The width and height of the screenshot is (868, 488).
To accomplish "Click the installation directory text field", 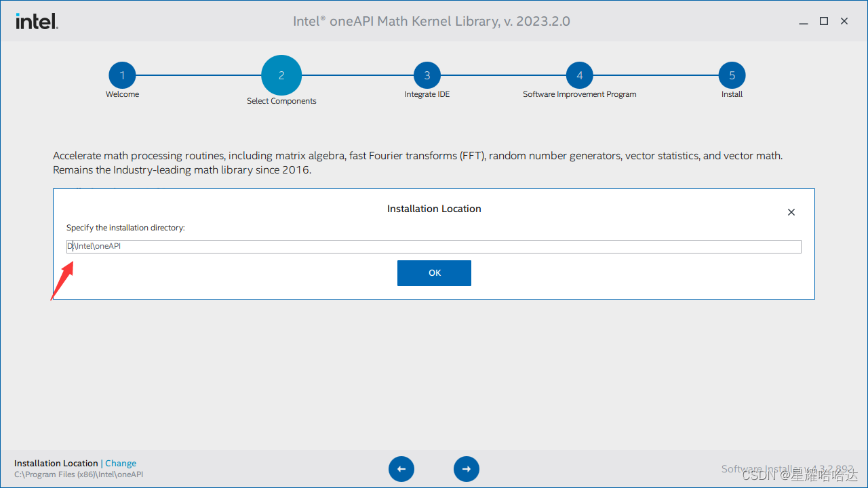I will tap(434, 246).
